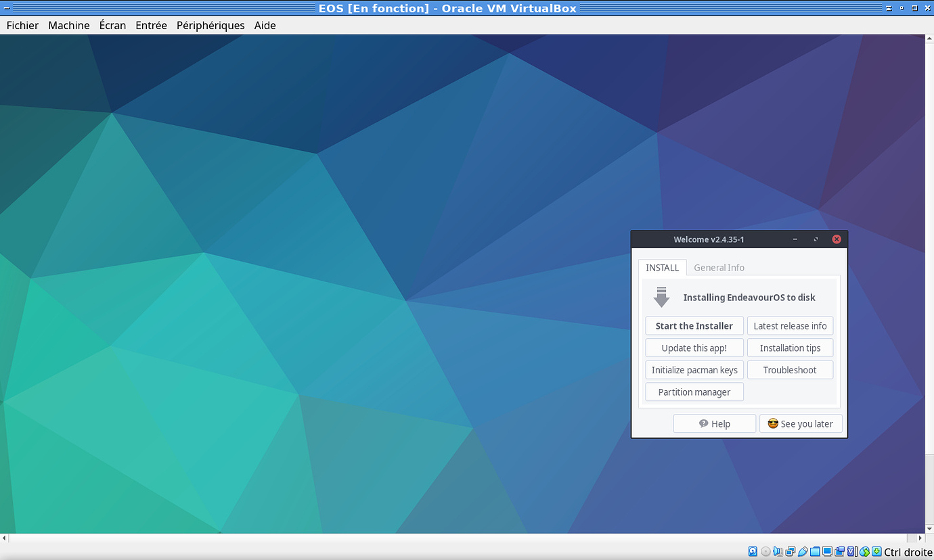The height and width of the screenshot is (560, 934).
Task: Click the Help button
Action: pyautogui.click(x=715, y=423)
